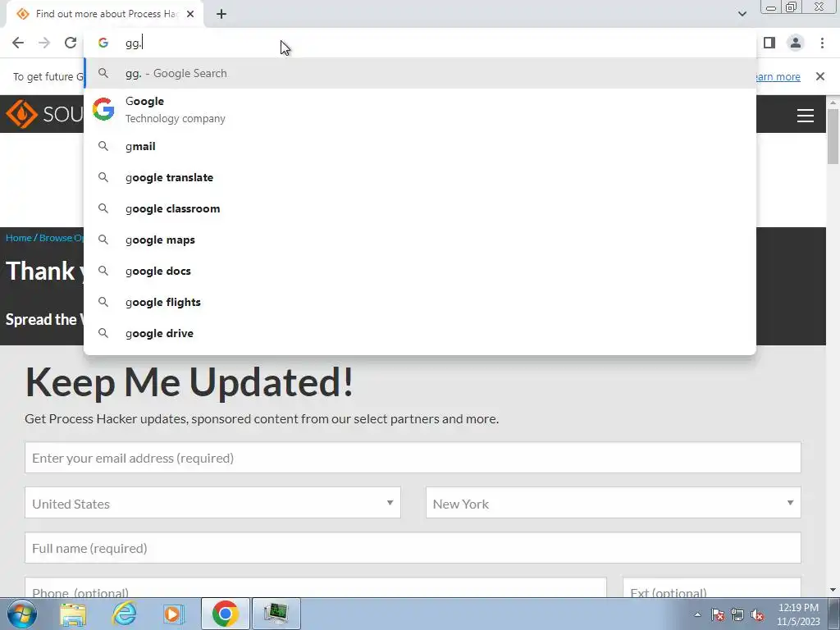Dismiss the info bar with X
Viewport: 840px width, 630px height.
pyautogui.click(x=819, y=76)
